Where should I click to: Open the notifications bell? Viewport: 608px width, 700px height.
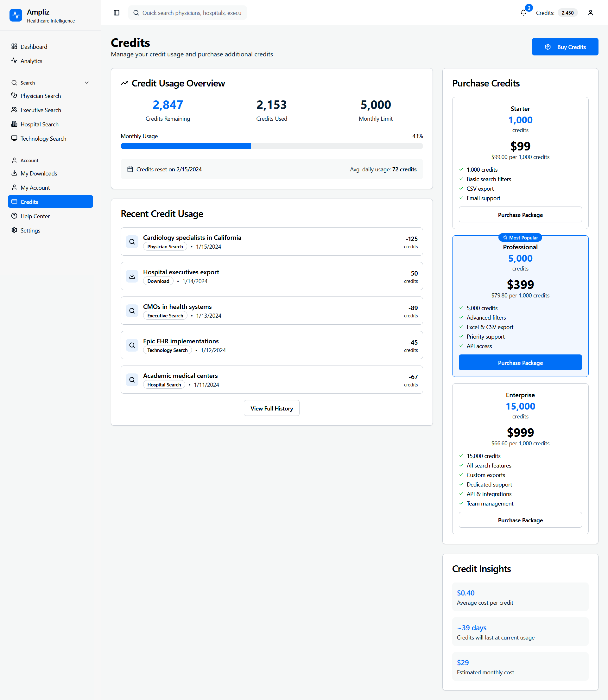click(523, 13)
